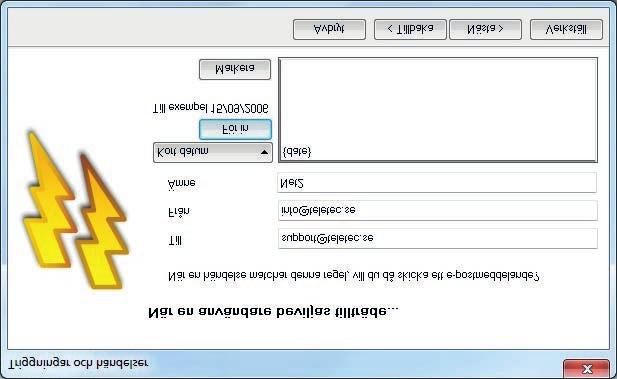This screenshot has height=379, width=617.
Task: Close the Triggningar och händelser window
Action: coord(586,368)
